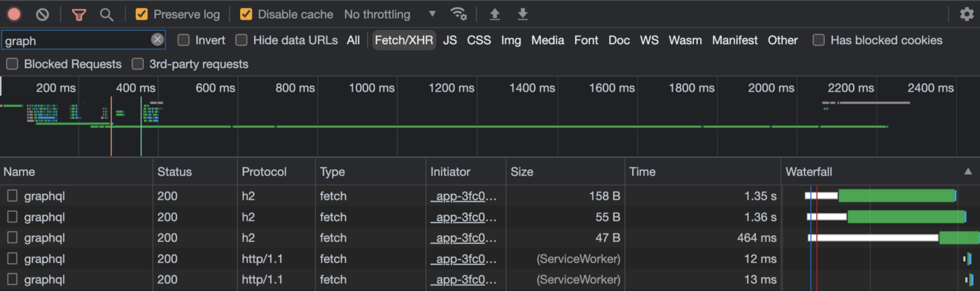Toggle the filter funnel icon

tap(79, 14)
